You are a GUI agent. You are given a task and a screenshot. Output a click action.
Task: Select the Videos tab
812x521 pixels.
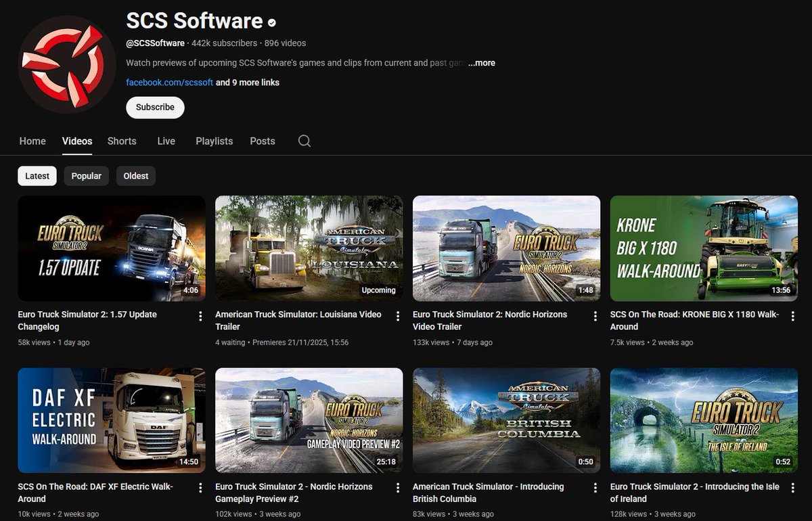77,141
